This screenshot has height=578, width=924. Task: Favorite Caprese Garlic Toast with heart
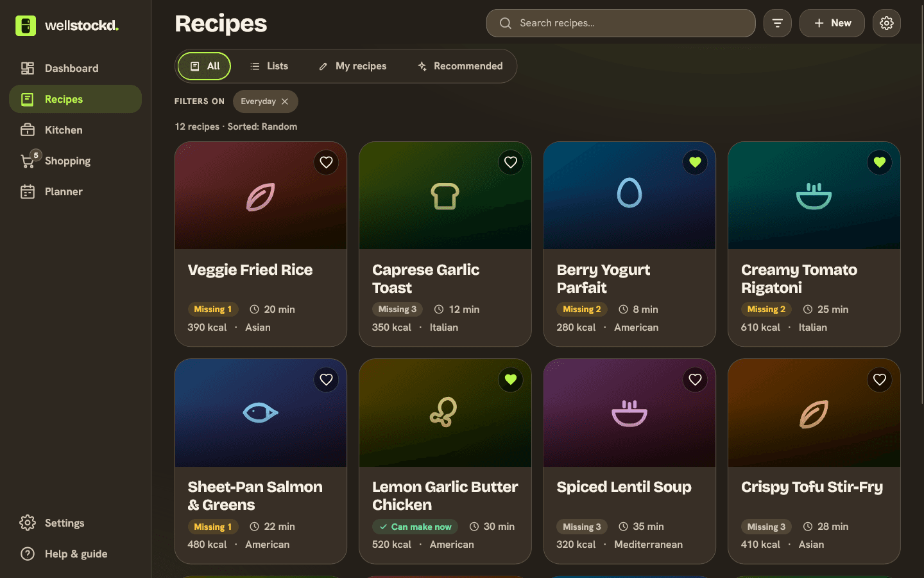511,162
